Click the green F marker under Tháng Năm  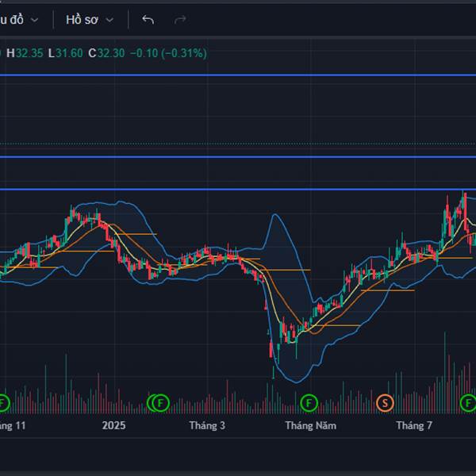click(x=309, y=402)
